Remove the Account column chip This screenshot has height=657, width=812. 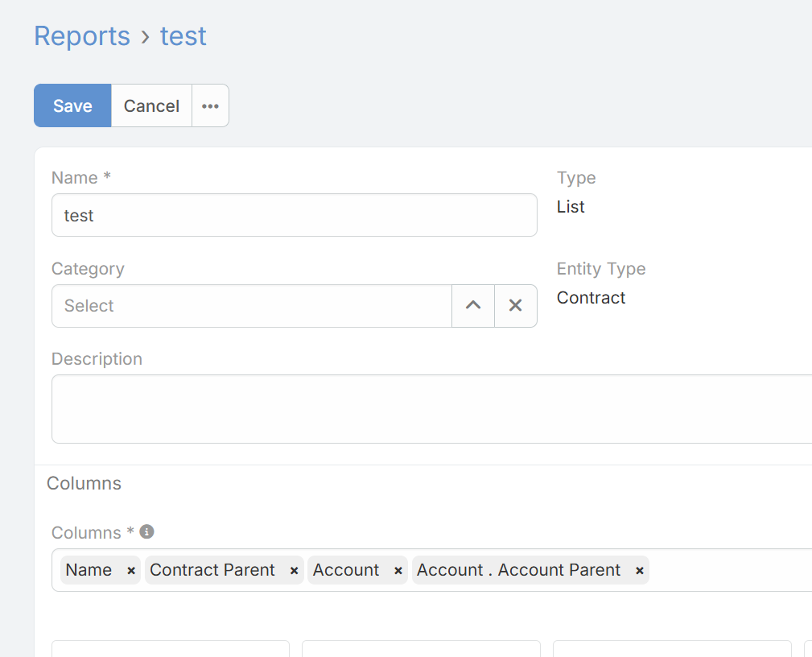click(x=398, y=571)
